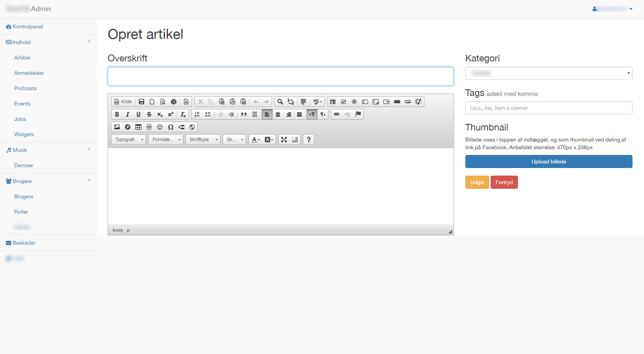Open the Replace icon
Screen dimensions: 644x354
[x=291, y=102]
